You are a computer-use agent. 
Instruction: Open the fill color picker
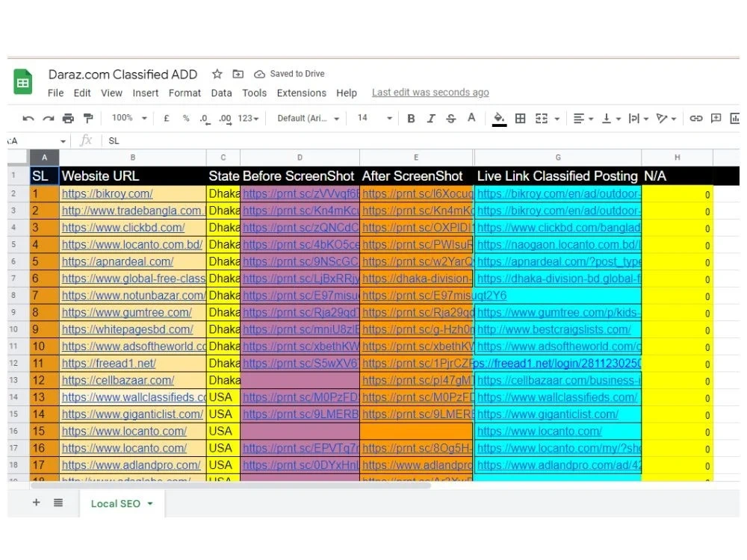click(499, 119)
